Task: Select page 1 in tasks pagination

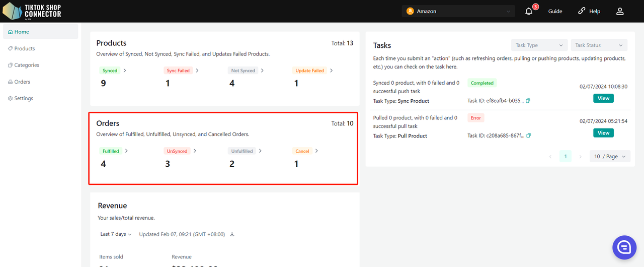Action: point(565,157)
